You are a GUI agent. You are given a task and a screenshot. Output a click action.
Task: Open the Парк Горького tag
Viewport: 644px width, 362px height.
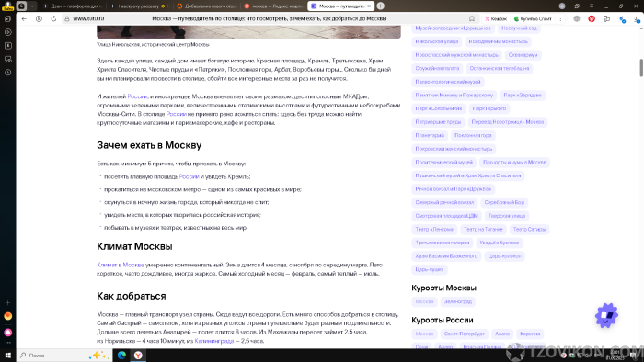(489, 108)
